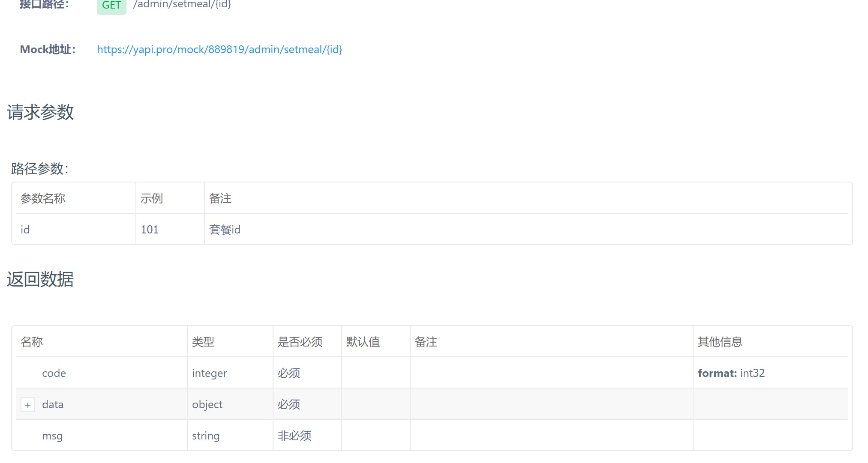Image resolution: width=868 pixels, height=463 pixels.
Task: Click the 请求参数 section heading
Action: [x=41, y=113]
